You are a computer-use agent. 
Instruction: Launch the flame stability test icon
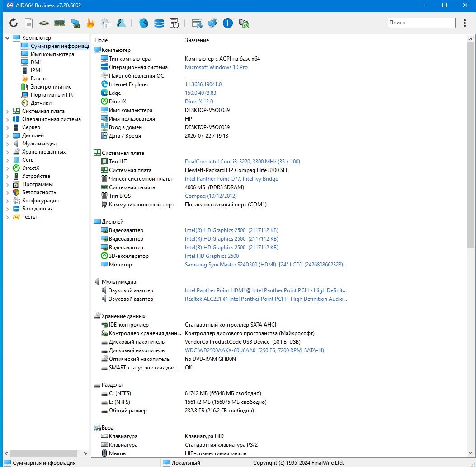[x=90, y=23]
